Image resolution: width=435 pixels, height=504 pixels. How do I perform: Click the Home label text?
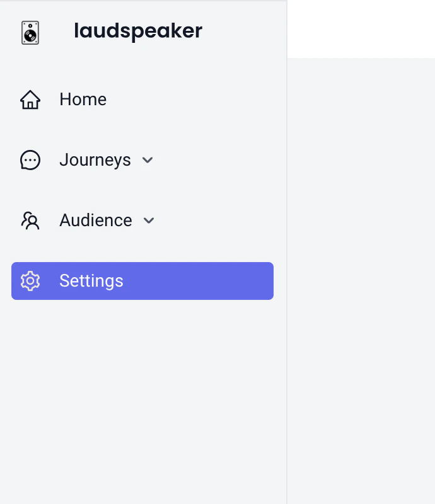tap(83, 99)
